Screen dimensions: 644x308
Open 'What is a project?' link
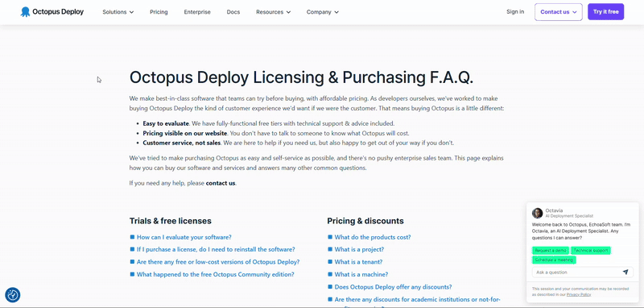tap(359, 250)
